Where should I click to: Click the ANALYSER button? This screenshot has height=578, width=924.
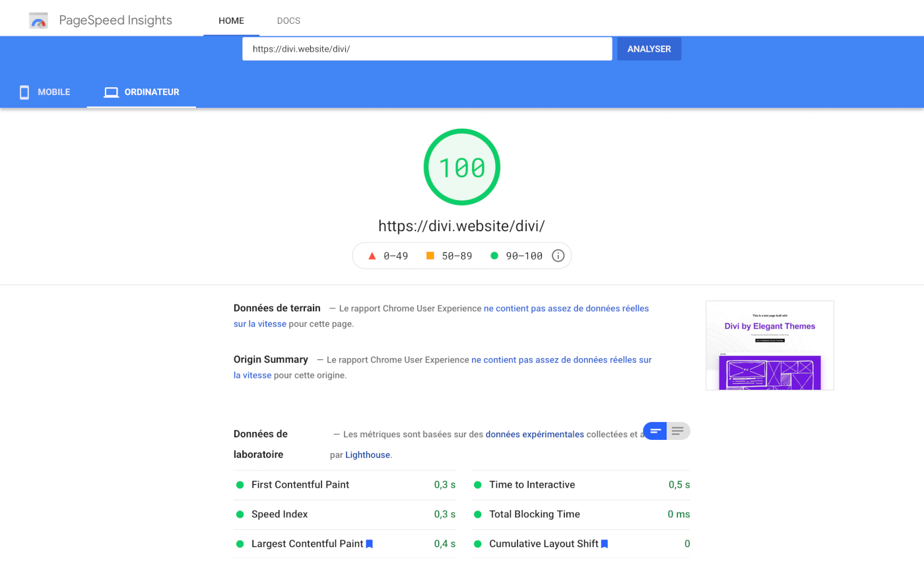coord(649,49)
